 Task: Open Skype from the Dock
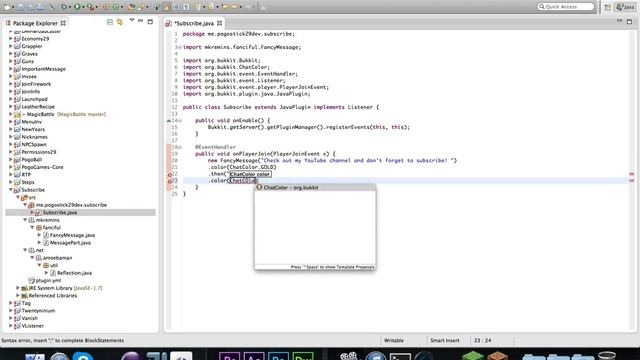point(84,356)
